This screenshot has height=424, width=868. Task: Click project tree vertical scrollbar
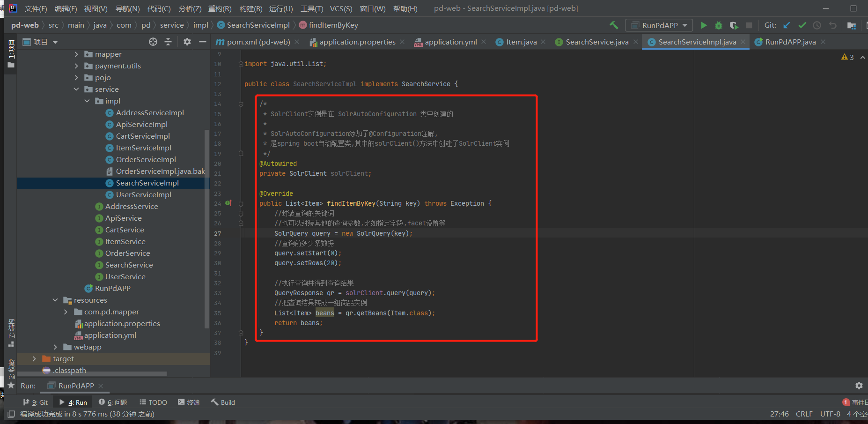tap(207, 229)
